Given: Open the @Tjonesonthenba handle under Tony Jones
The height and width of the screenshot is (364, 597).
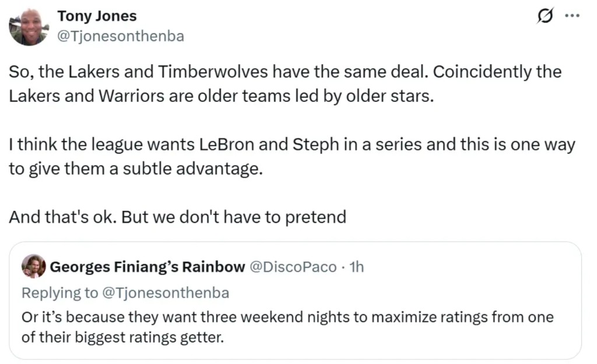Looking at the screenshot, I should [120, 36].
